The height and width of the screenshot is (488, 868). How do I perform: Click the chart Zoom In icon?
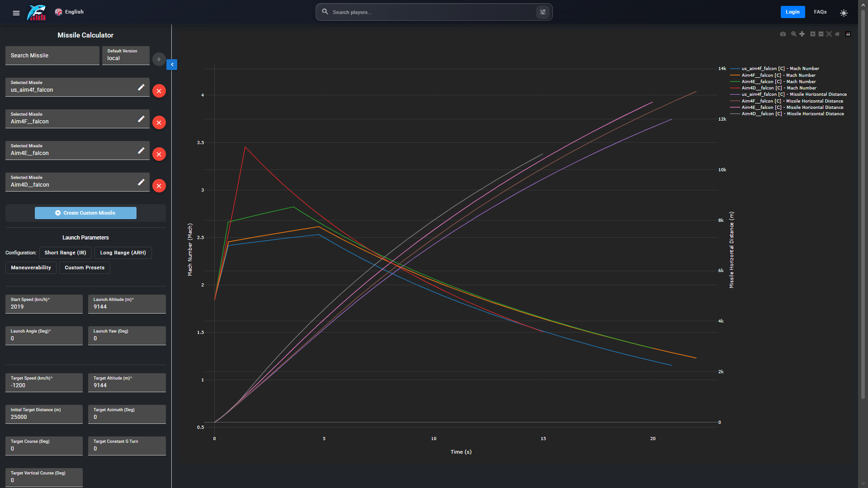[x=813, y=34]
